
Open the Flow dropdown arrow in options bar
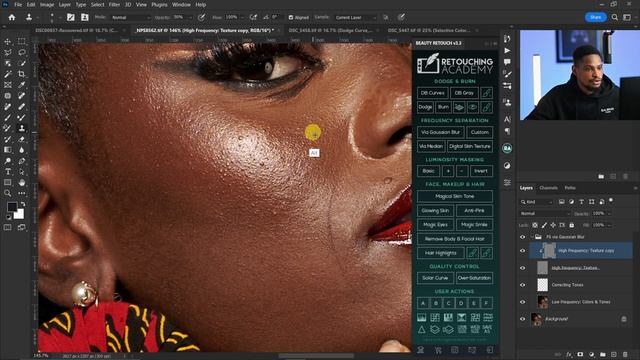(242, 18)
